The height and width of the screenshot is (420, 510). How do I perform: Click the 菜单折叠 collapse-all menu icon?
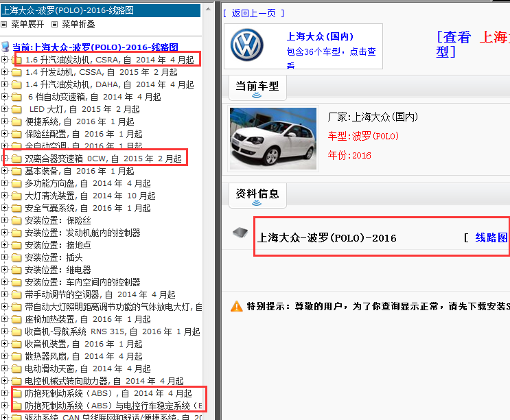(55, 25)
